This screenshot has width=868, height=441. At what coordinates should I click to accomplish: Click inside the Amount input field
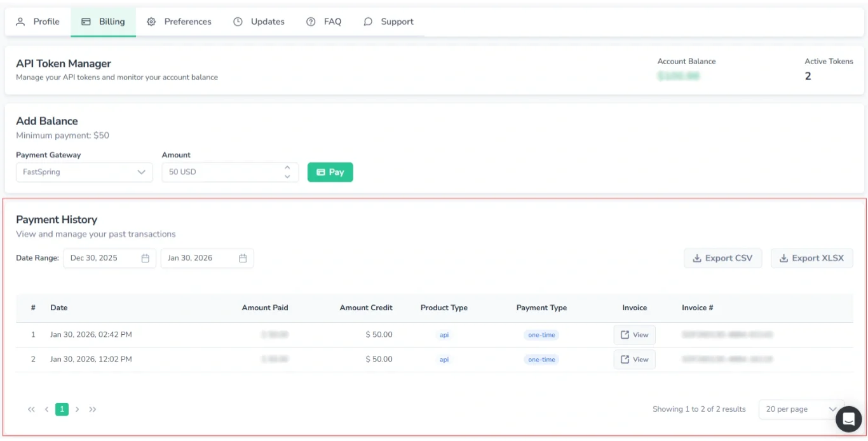pyautogui.click(x=222, y=172)
